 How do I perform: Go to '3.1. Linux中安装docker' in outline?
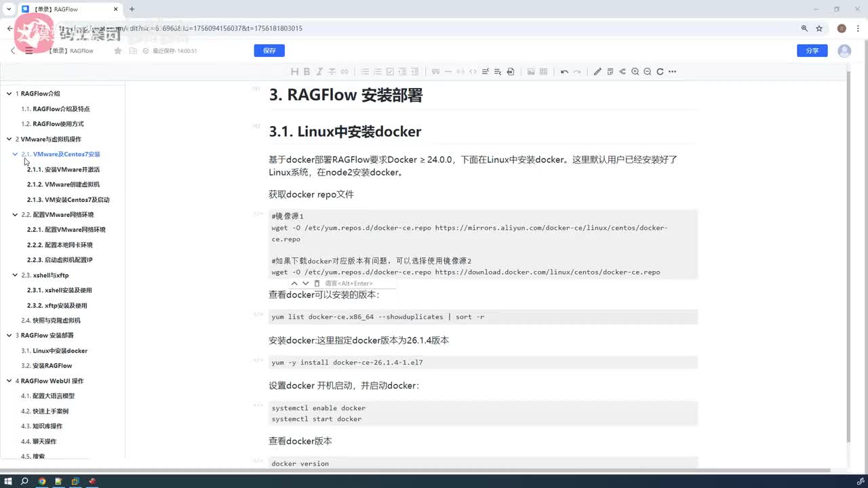[54, 350]
